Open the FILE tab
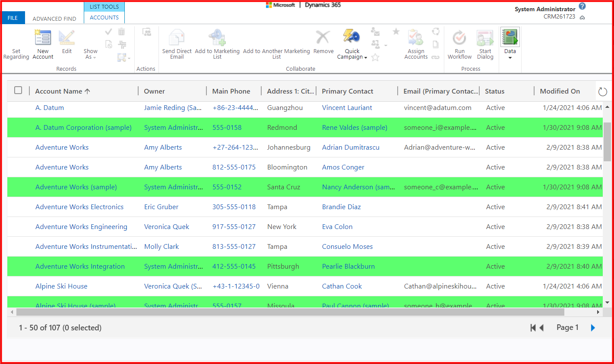 click(x=13, y=18)
